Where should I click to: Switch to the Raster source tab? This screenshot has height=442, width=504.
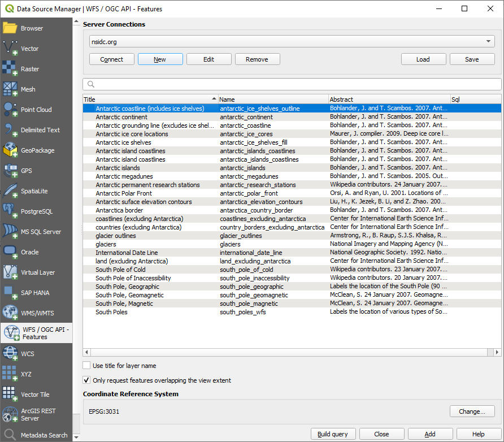(x=29, y=69)
